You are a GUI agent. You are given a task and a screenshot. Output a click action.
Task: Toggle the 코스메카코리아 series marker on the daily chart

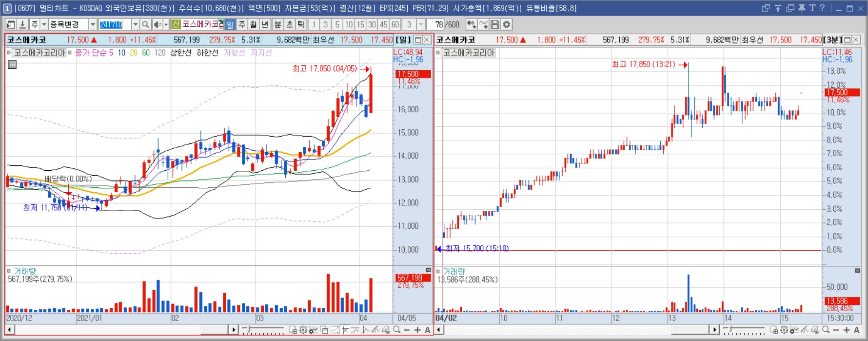[9, 53]
